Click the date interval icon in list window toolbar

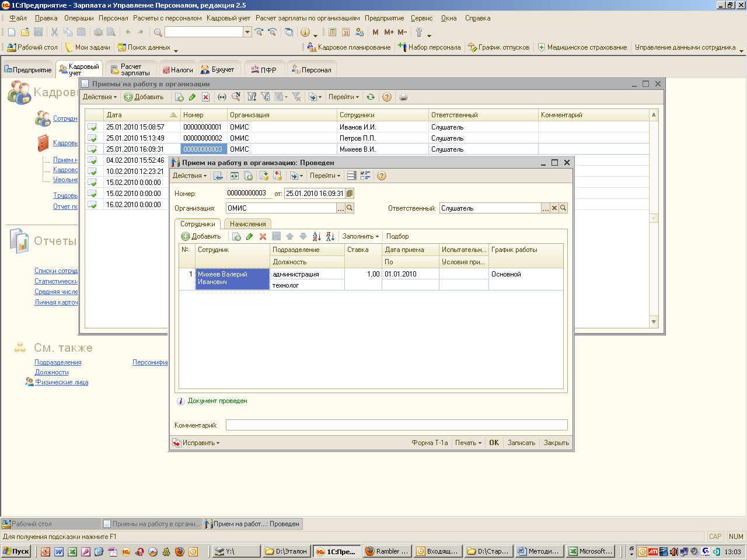[222, 97]
